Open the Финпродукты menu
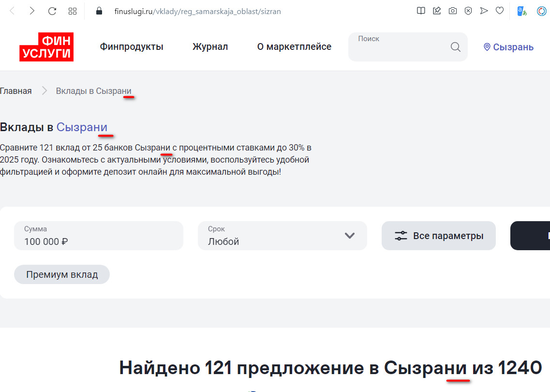The height and width of the screenshot is (392, 550). [x=132, y=47]
